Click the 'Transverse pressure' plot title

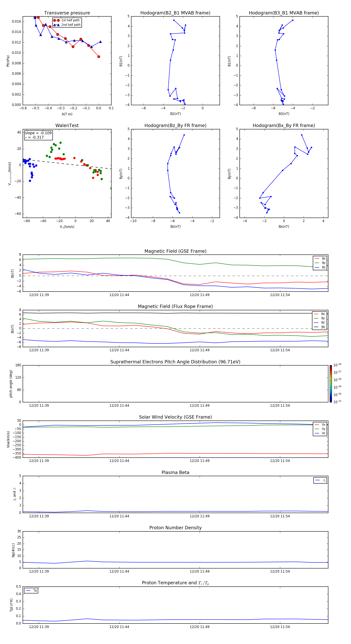(x=67, y=13)
